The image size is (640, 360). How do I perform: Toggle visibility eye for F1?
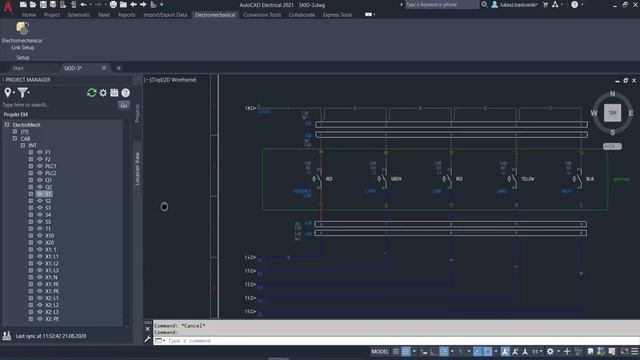pos(40,152)
